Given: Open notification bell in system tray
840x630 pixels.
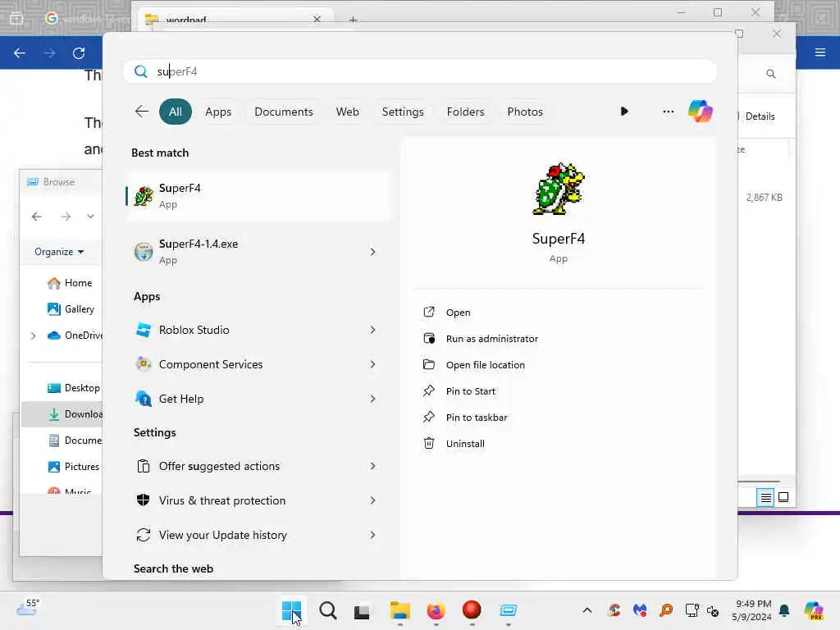Looking at the screenshot, I should coord(784,610).
